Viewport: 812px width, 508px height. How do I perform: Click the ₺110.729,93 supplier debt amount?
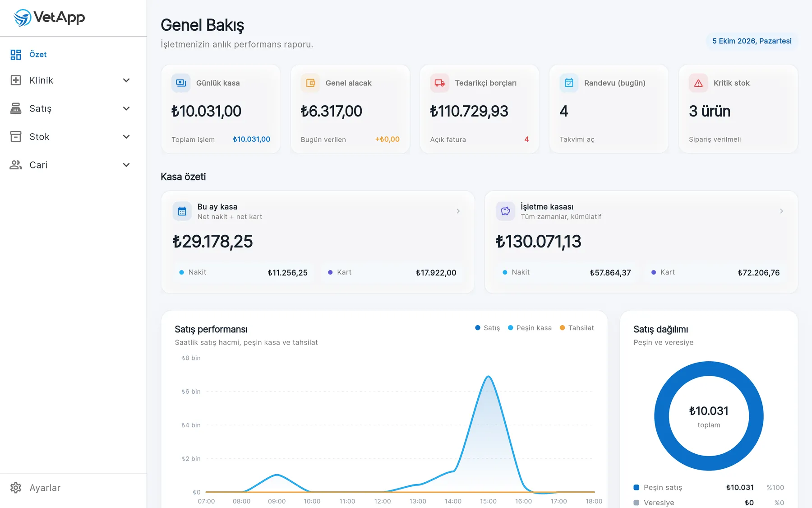click(469, 111)
